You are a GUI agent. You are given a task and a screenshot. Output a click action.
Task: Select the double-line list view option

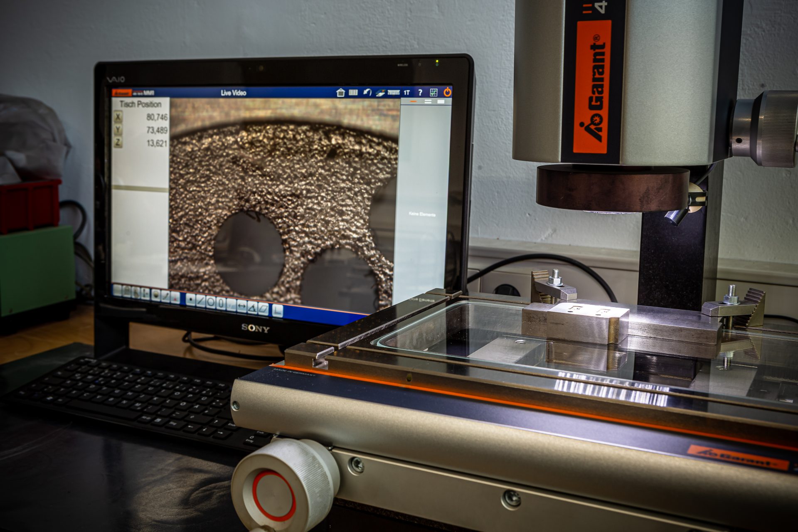click(x=428, y=101)
